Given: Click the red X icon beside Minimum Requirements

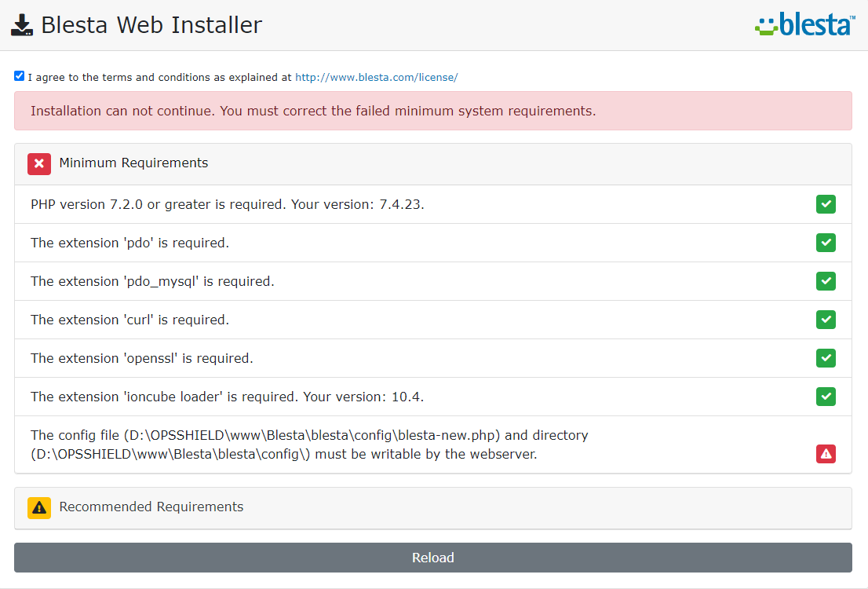Looking at the screenshot, I should [x=39, y=163].
